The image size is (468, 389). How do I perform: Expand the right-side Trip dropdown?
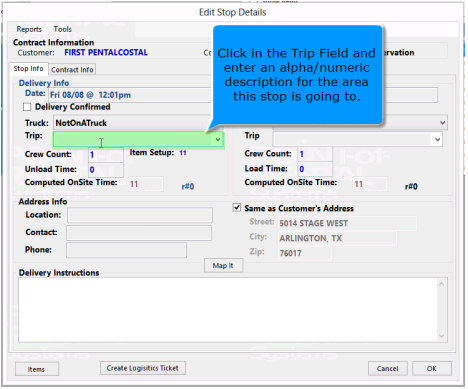tap(437, 140)
